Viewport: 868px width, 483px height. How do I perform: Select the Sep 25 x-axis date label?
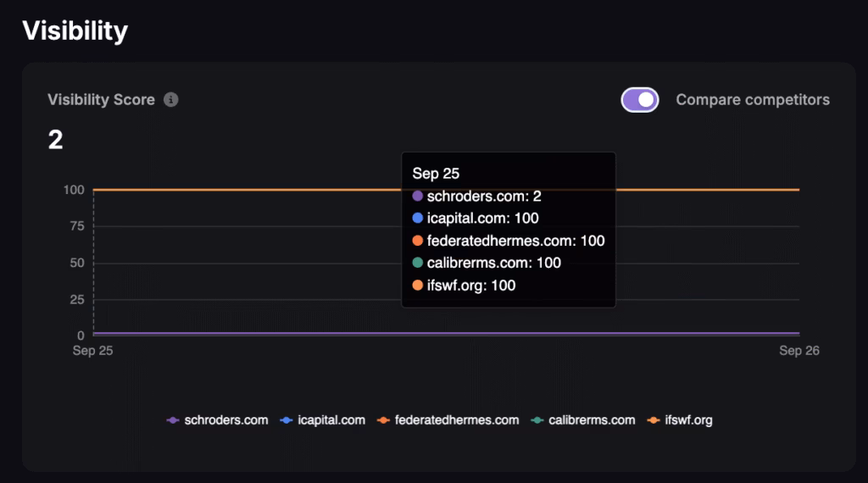[x=92, y=351]
